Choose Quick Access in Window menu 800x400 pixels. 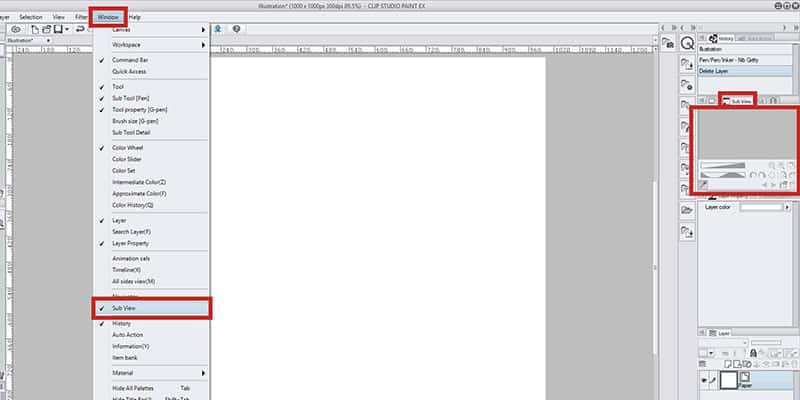coord(151,71)
